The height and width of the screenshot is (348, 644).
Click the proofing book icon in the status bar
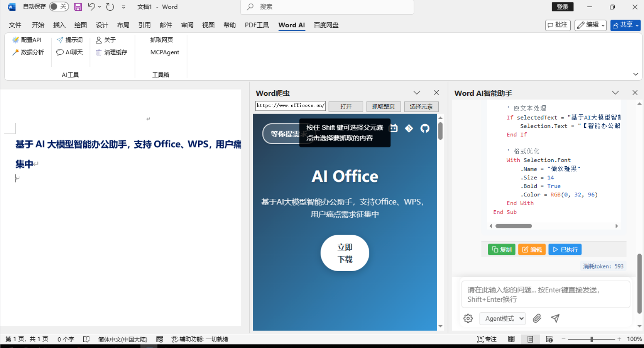pyautogui.click(x=86, y=339)
